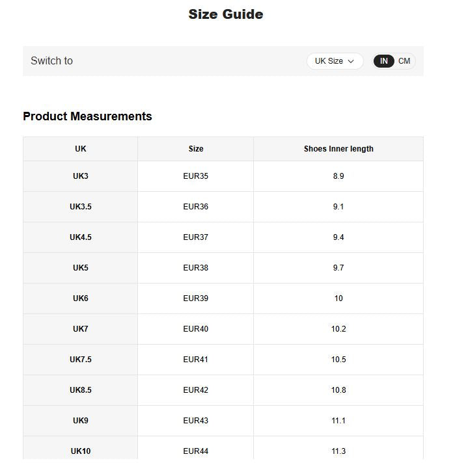Image resolution: width=453 pixels, height=476 pixels.
Task: Click the 10.8 inner length value
Action: tap(338, 390)
